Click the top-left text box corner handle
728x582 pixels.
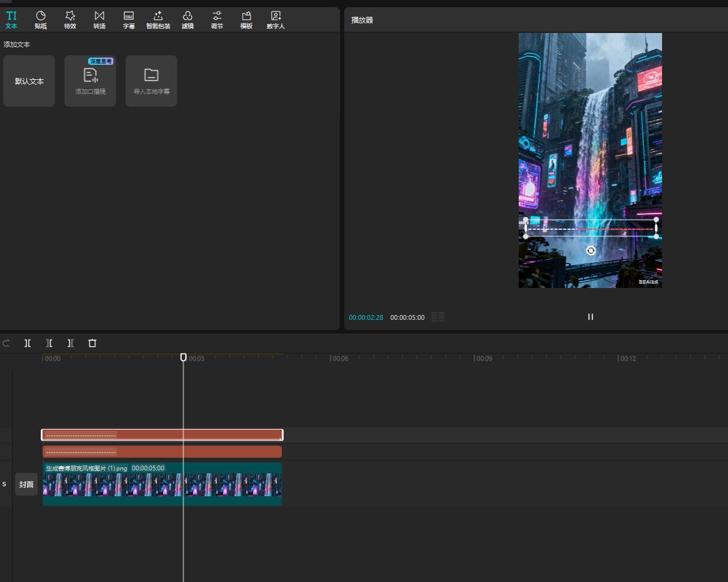(x=526, y=220)
